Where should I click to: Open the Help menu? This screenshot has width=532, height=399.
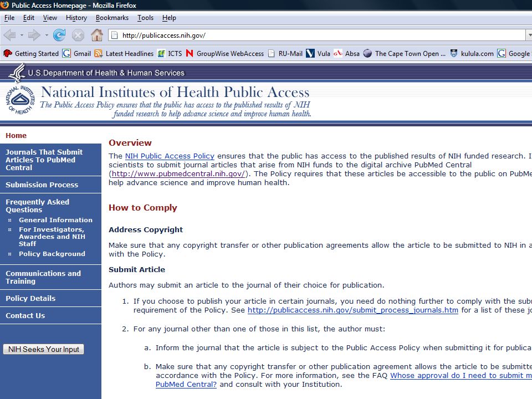[169, 18]
